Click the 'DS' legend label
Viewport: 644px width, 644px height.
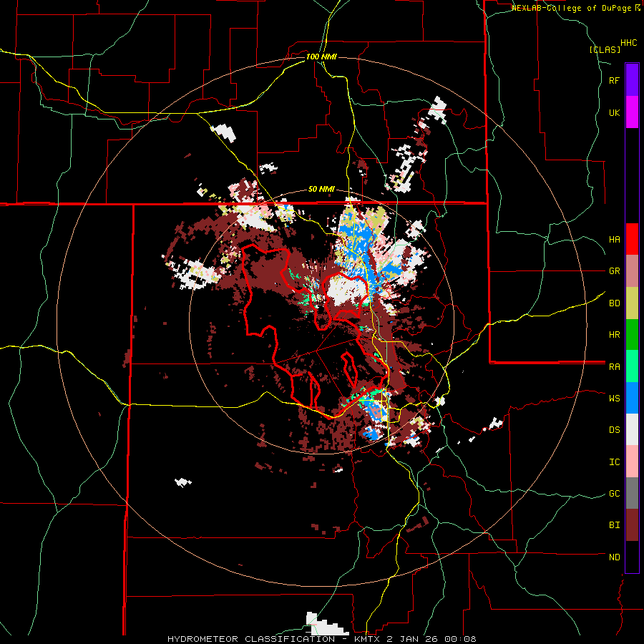tap(615, 430)
